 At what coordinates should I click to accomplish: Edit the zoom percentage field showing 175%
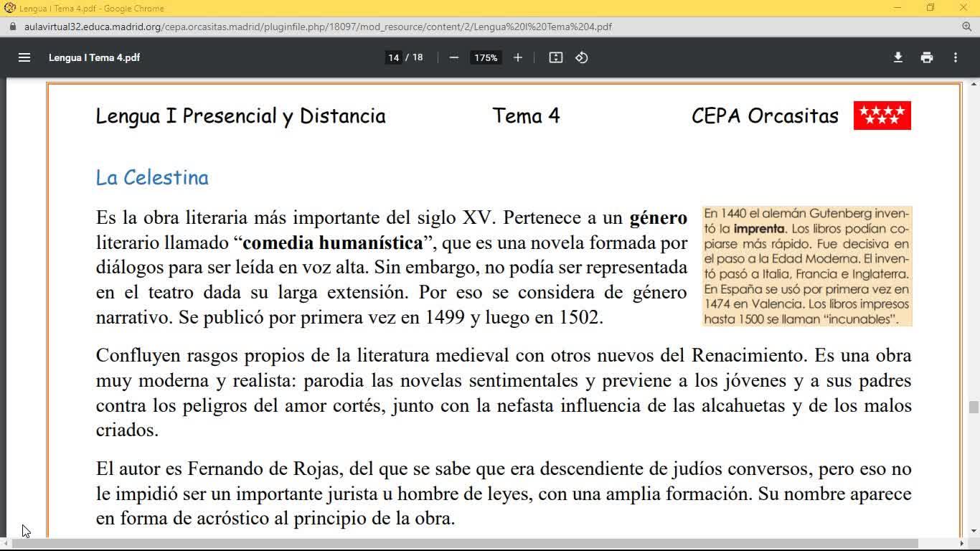click(x=486, y=57)
